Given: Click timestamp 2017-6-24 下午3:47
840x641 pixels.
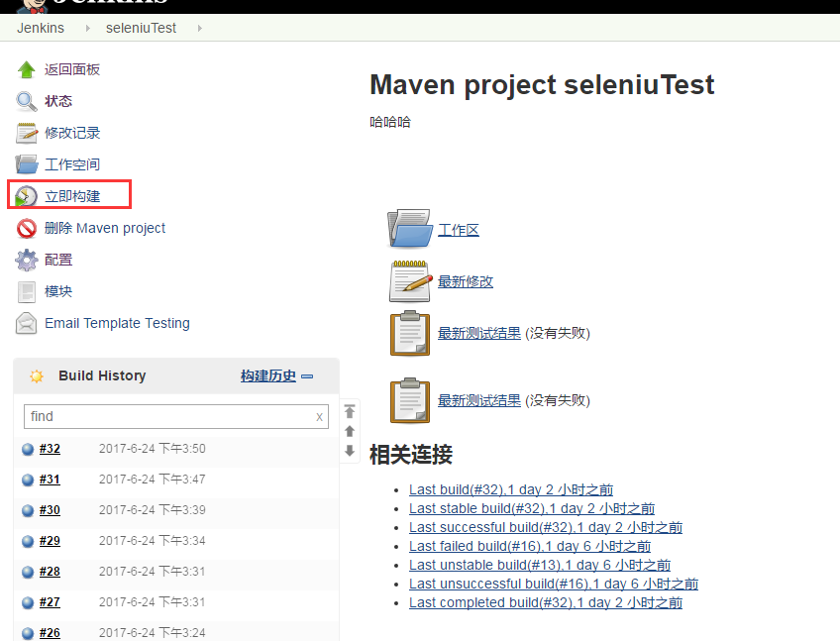Looking at the screenshot, I should (x=153, y=480).
